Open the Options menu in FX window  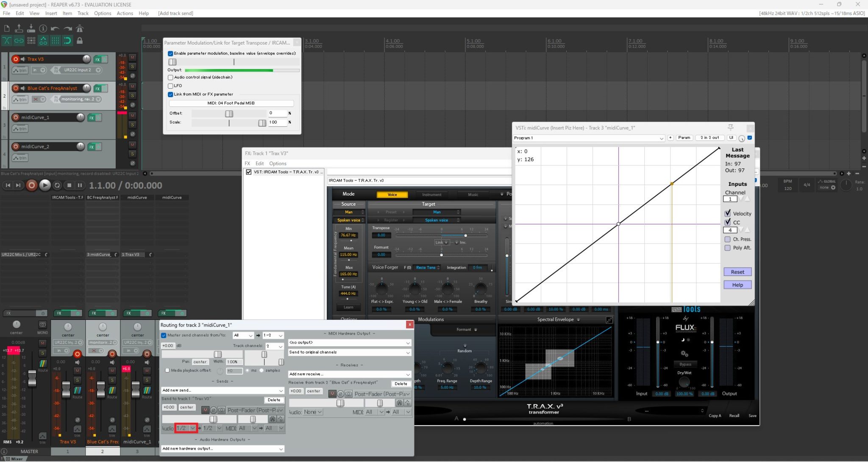(278, 163)
